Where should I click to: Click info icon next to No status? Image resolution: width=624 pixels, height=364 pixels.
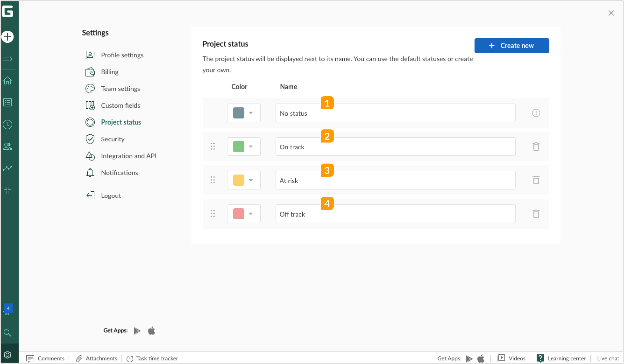536,113
